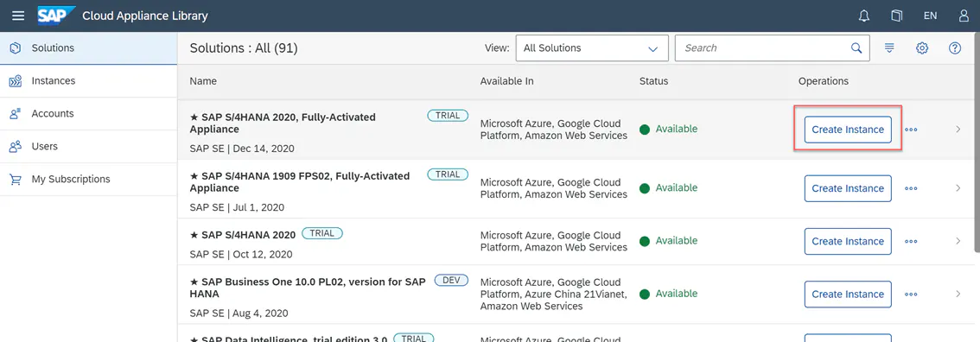Open table settings gear icon

(x=922, y=48)
